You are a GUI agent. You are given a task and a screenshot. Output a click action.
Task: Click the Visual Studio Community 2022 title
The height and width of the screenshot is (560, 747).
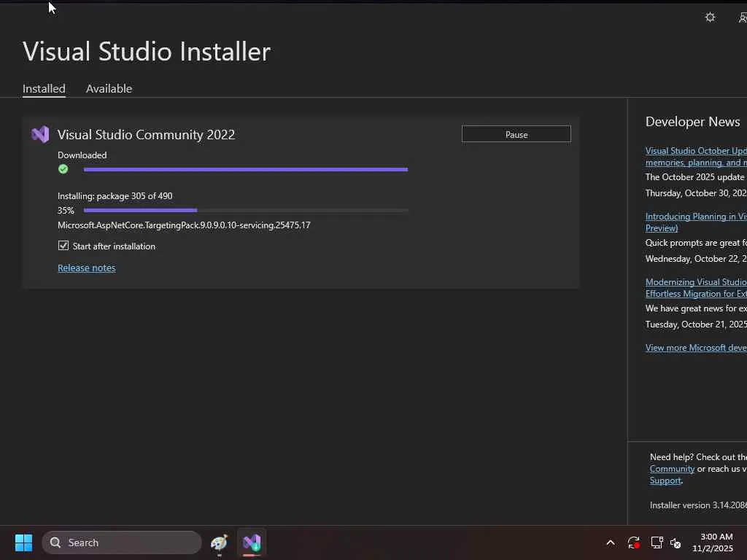pyautogui.click(x=146, y=135)
